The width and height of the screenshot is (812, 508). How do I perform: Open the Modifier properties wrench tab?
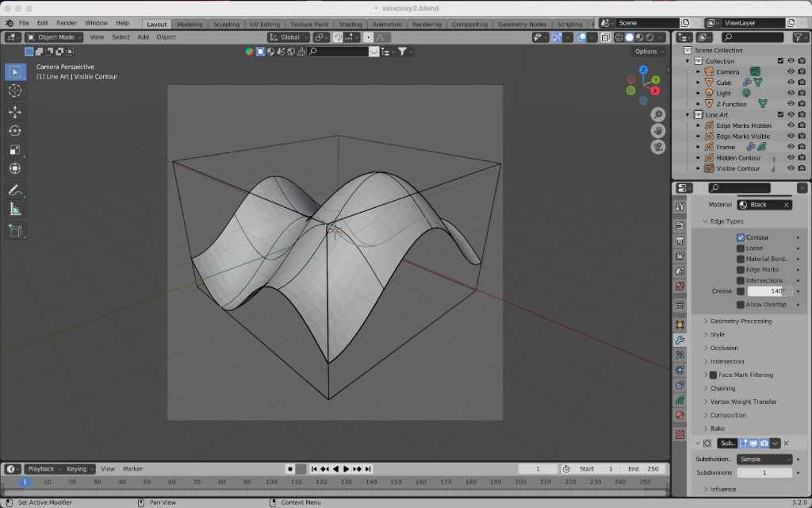680,340
